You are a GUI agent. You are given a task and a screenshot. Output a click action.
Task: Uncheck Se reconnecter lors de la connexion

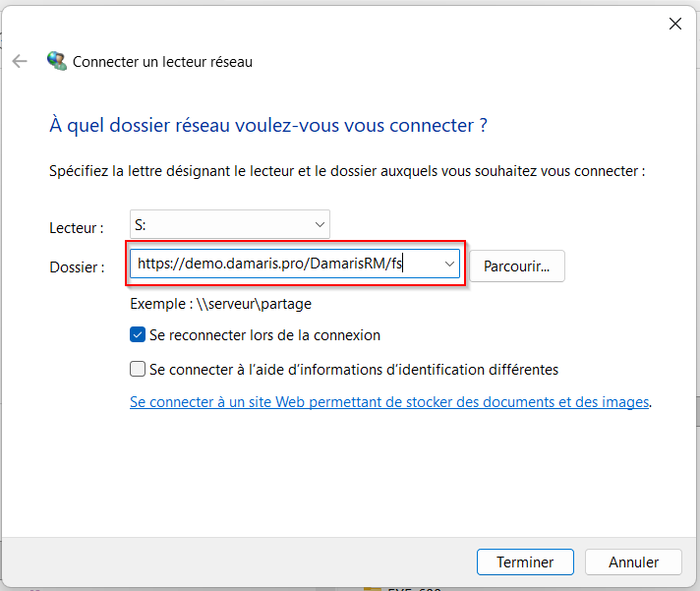[139, 335]
